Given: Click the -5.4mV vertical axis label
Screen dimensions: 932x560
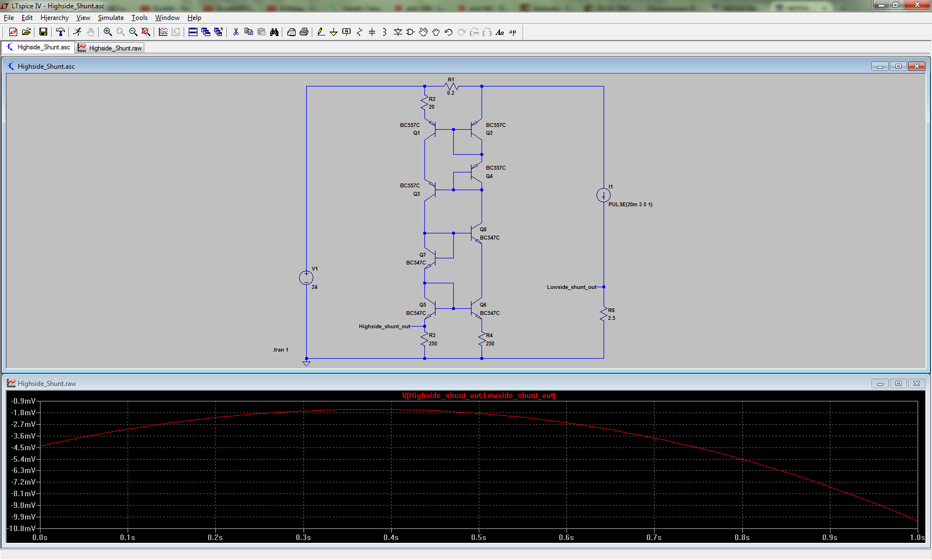Looking at the screenshot, I should [x=23, y=459].
